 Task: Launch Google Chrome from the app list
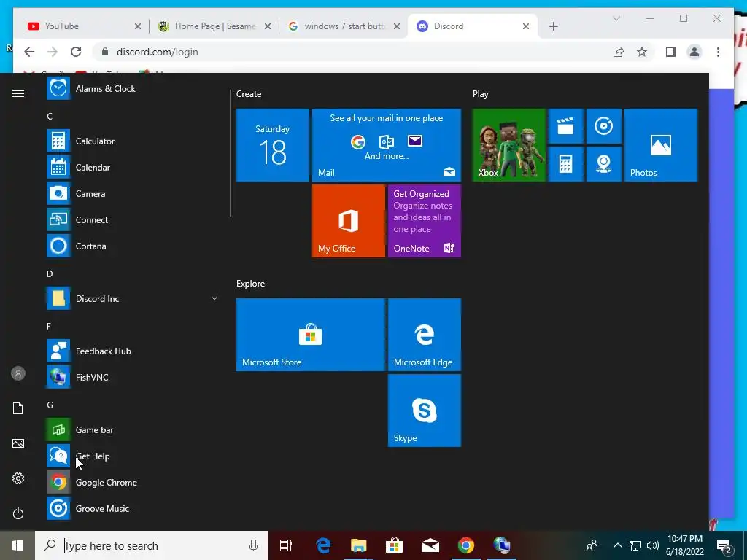click(133, 483)
